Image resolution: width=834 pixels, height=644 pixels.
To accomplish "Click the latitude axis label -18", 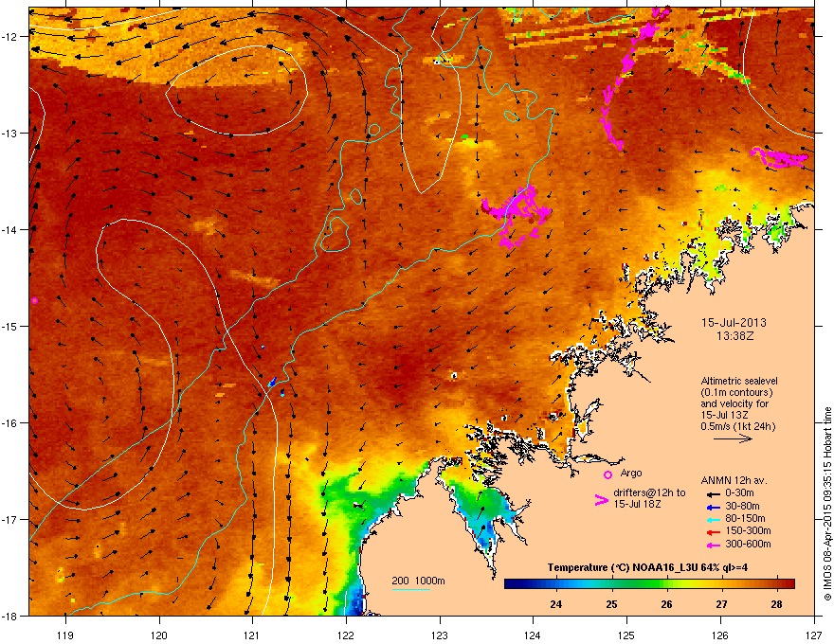I will pyautogui.click(x=9, y=616).
